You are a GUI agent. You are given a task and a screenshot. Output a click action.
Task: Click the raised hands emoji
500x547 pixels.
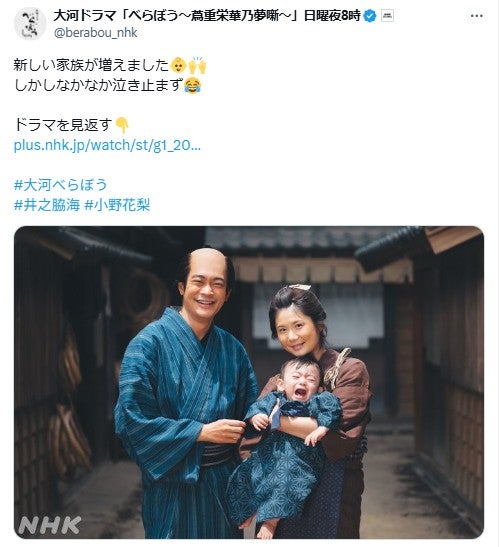click(x=197, y=65)
